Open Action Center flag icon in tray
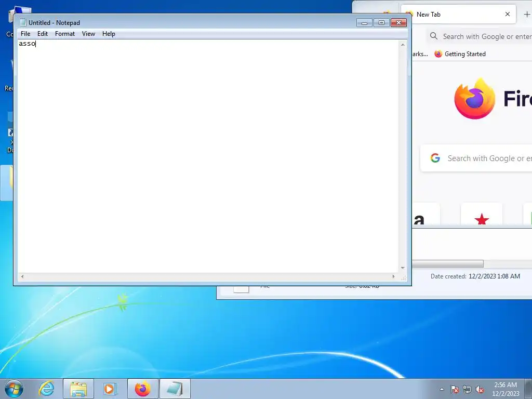 (x=455, y=389)
